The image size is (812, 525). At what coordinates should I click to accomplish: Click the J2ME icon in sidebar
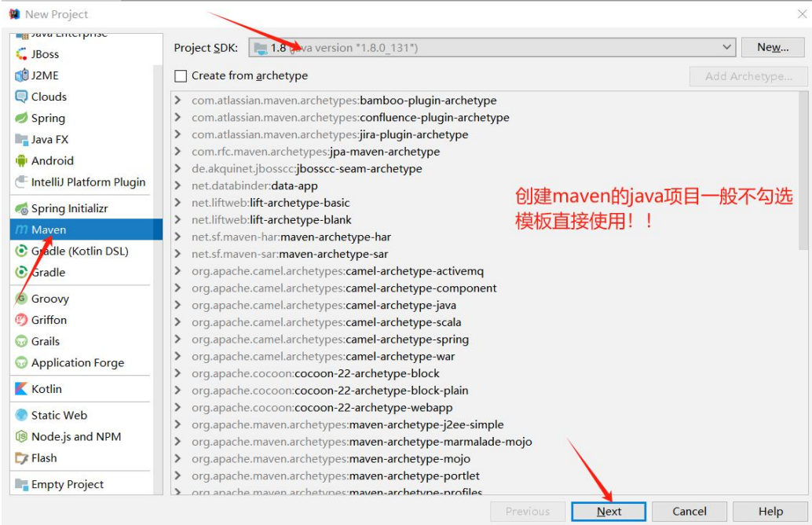[x=21, y=75]
